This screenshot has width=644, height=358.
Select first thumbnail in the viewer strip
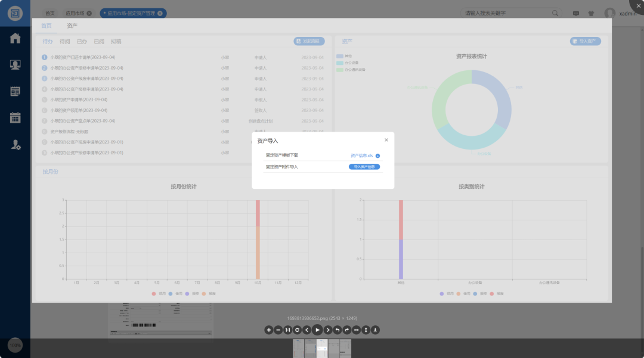pos(298,348)
